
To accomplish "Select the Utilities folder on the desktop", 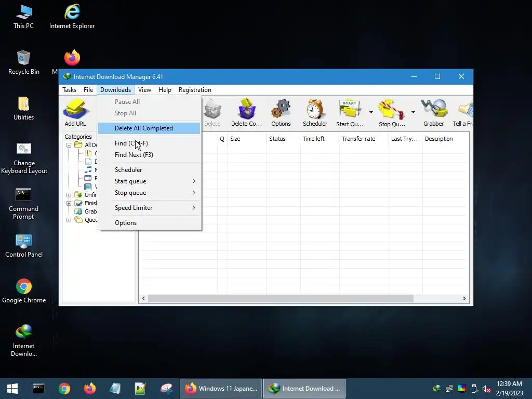I will pos(24,108).
